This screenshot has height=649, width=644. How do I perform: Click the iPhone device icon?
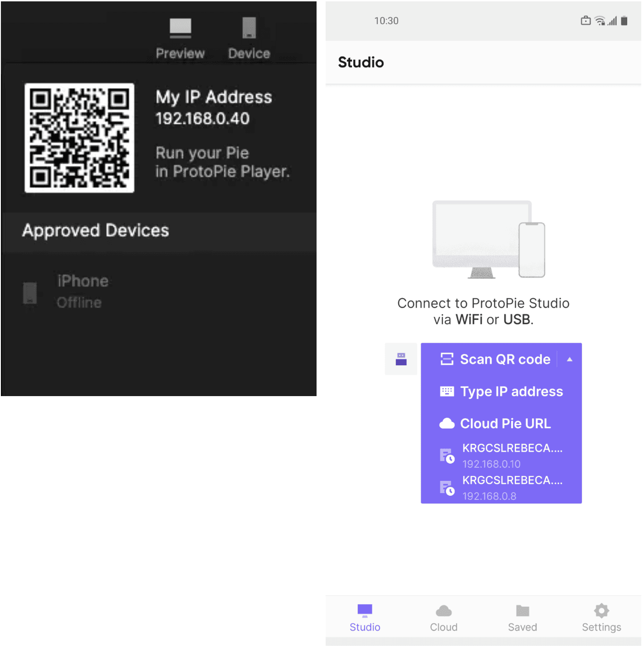pyautogui.click(x=30, y=293)
